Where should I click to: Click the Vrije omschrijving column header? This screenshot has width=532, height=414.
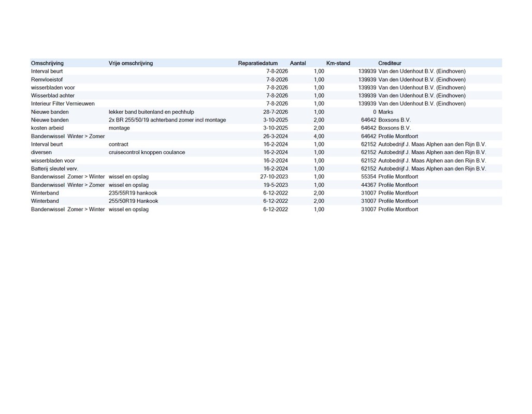pyautogui.click(x=131, y=63)
